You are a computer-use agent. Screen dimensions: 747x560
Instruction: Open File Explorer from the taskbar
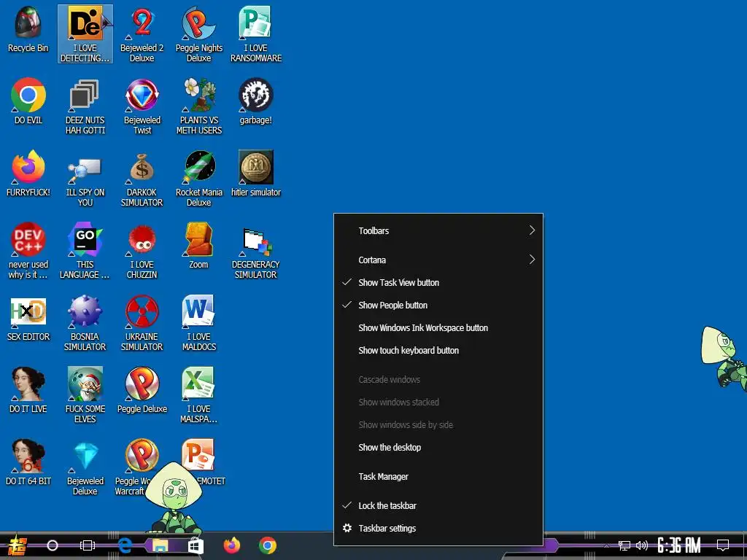(x=160, y=545)
